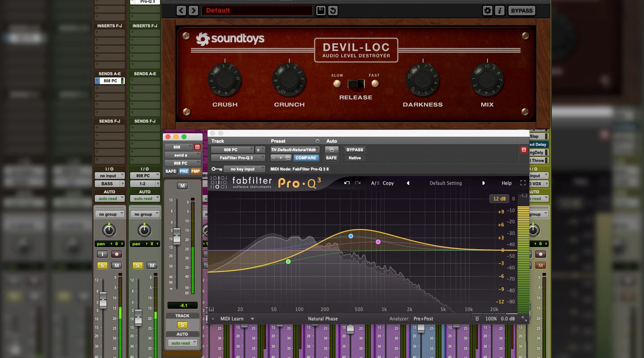Open Soundtoys settings gear icon

point(488,10)
